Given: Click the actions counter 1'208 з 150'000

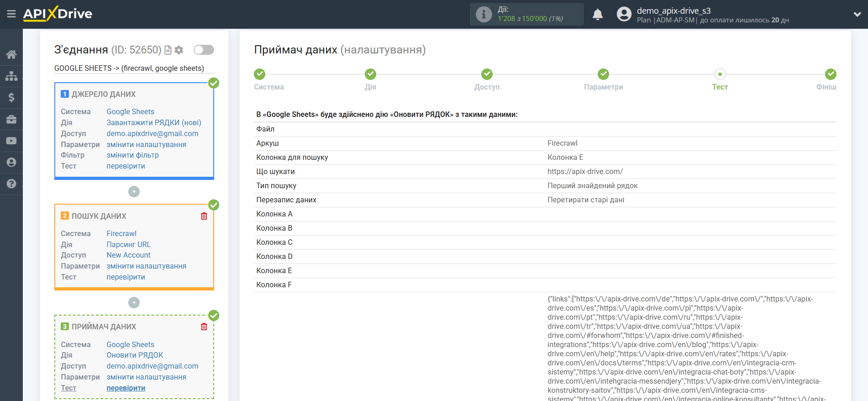Looking at the screenshot, I should click(x=530, y=19).
